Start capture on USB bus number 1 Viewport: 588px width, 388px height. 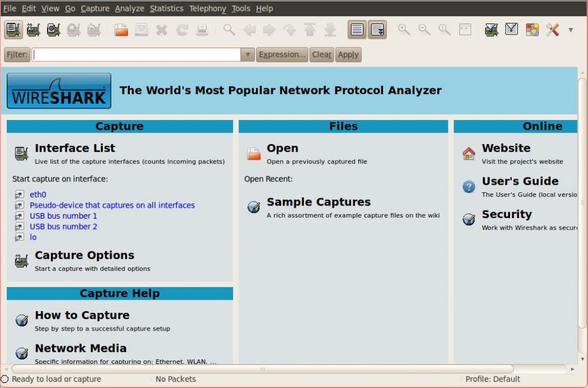coord(63,216)
